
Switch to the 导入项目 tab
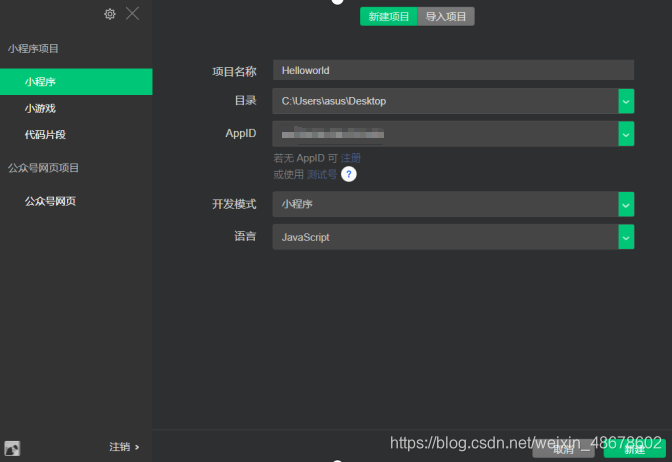(446, 17)
